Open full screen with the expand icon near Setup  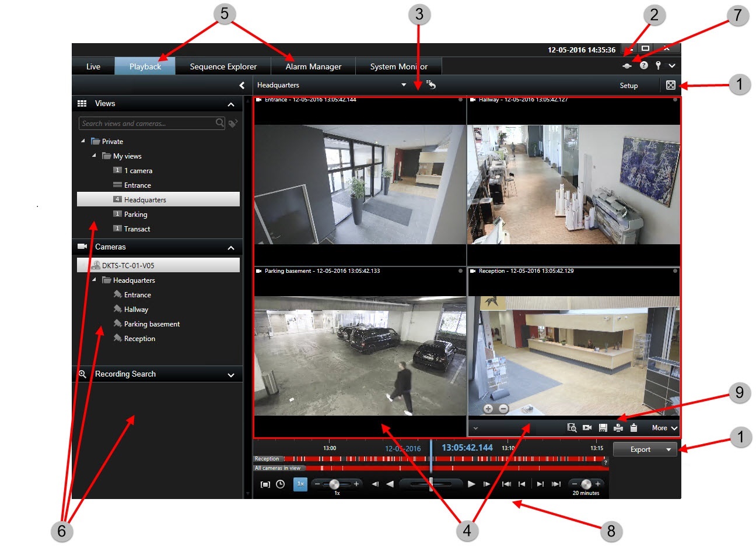[x=670, y=85]
